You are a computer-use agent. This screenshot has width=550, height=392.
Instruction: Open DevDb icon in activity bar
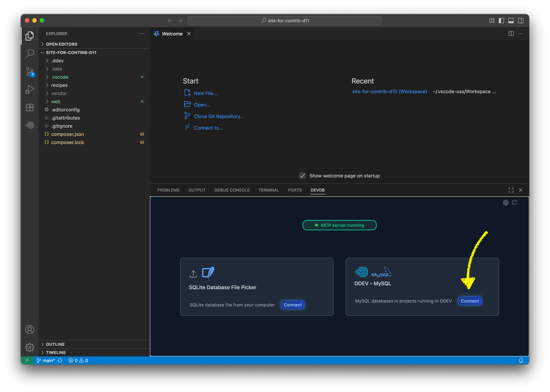point(30,125)
